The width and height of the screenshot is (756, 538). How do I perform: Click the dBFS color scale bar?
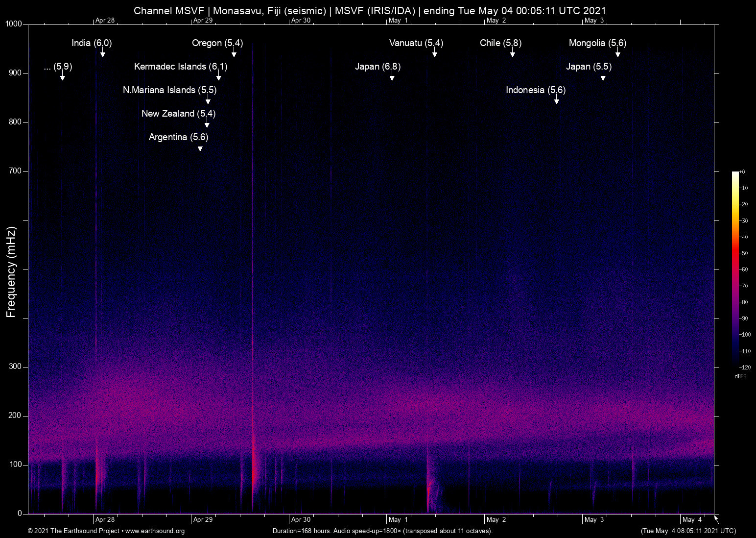735,269
